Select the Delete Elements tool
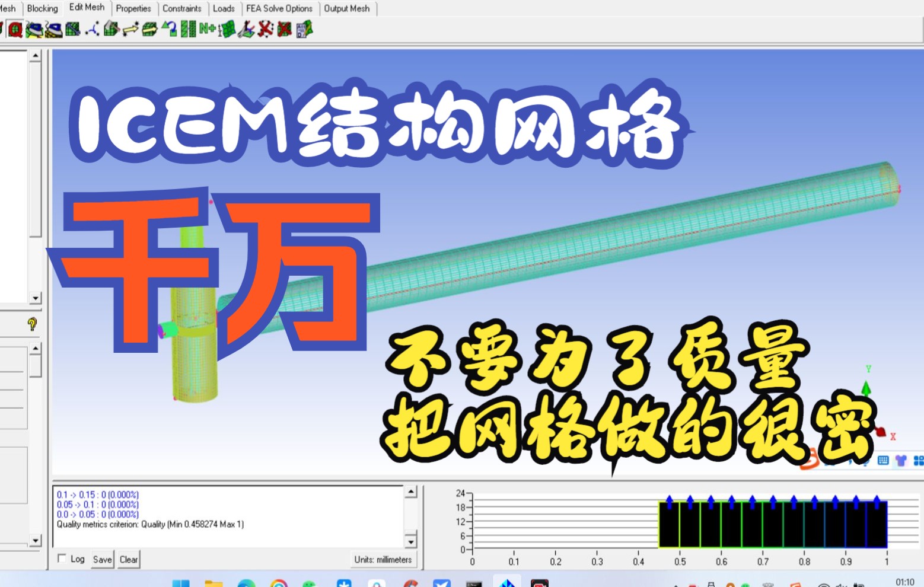This screenshot has width=924, height=587. pos(285,29)
